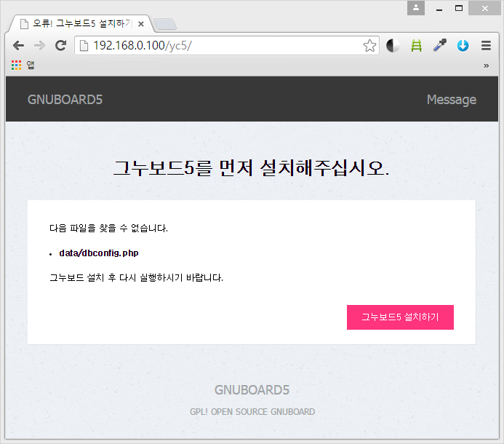Open a new tab

165,24
